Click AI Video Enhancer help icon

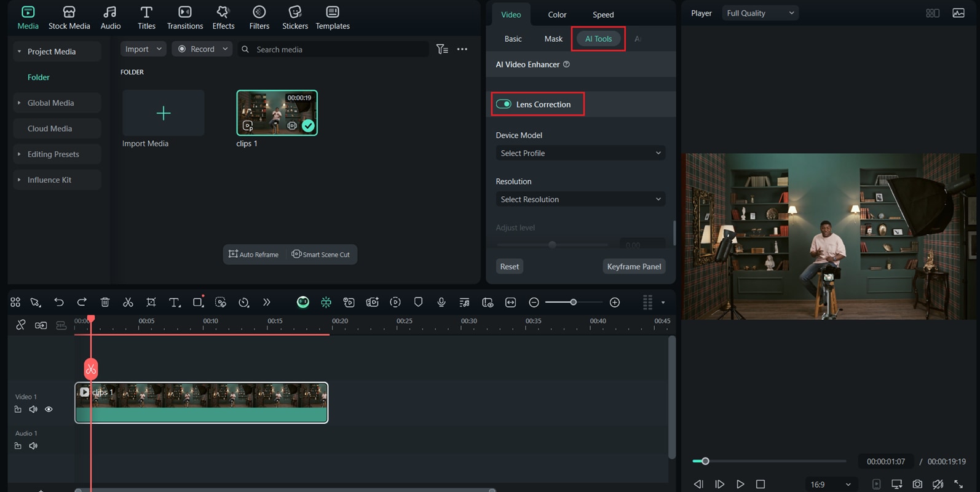click(566, 64)
